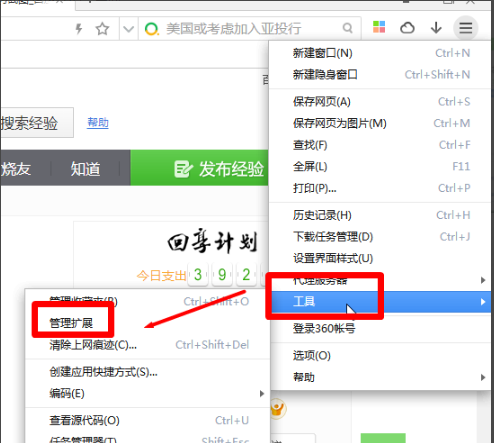Screen dimensions: 494x443
Task: Select 管理扩展 in tools submenu
Action: tap(147, 323)
